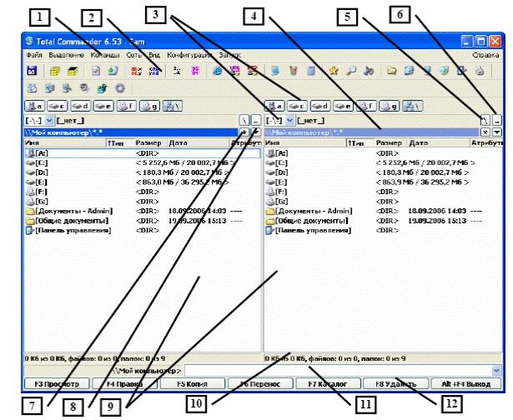The image size is (513, 420).
Task: Click the F6 Перенос button
Action: [x=260, y=383]
